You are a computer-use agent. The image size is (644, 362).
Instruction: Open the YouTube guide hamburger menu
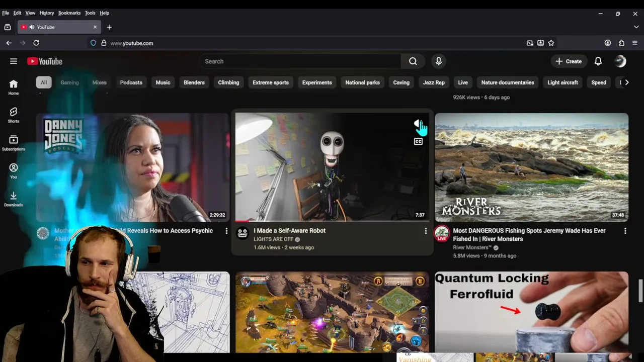pyautogui.click(x=14, y=61)
